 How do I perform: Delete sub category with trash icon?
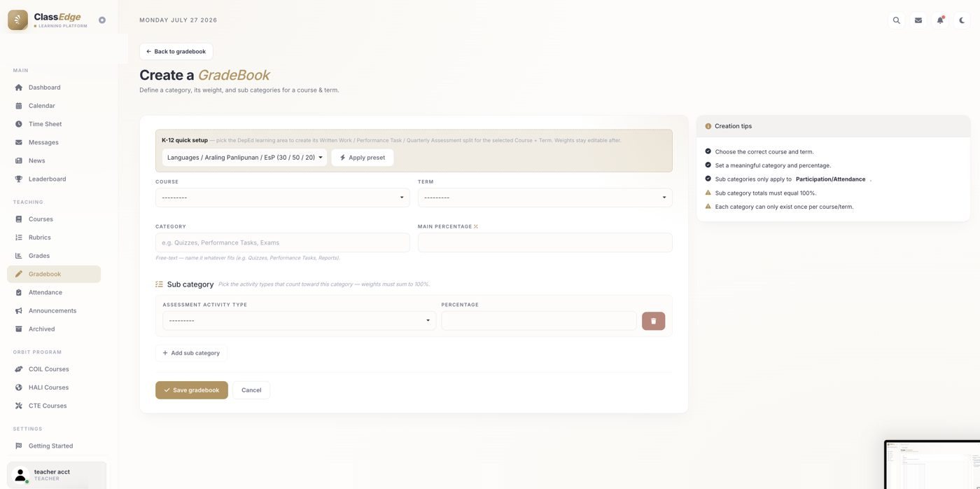(x=653, y=321)
